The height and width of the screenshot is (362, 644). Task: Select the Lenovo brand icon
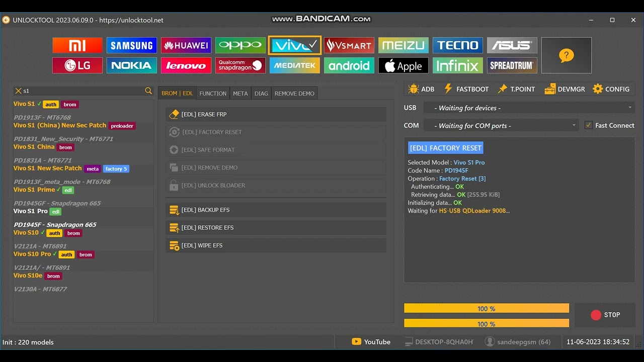(x=186, y=65)
